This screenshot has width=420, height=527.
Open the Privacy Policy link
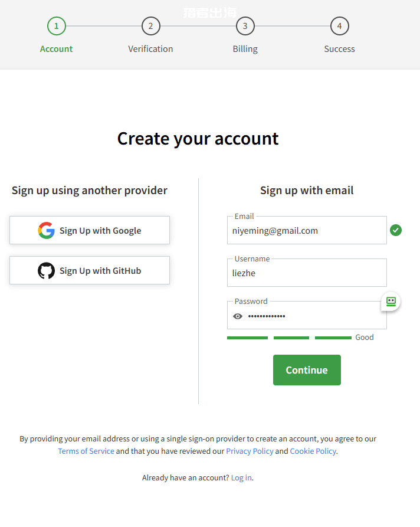point(250,451)
